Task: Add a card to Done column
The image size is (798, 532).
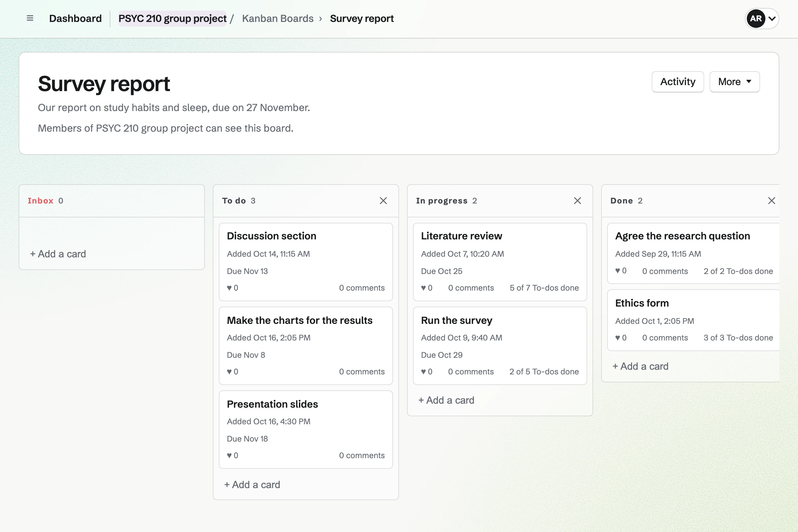Action: [640, 366]
